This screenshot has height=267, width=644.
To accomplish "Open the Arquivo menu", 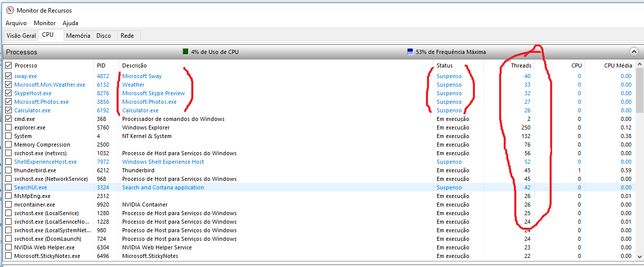I will pos(16,23).
